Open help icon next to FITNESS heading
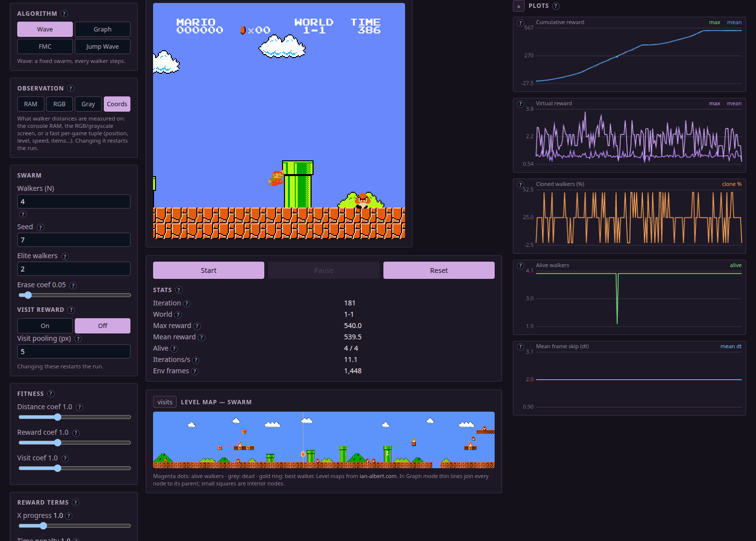 click(x=51, y=394)
